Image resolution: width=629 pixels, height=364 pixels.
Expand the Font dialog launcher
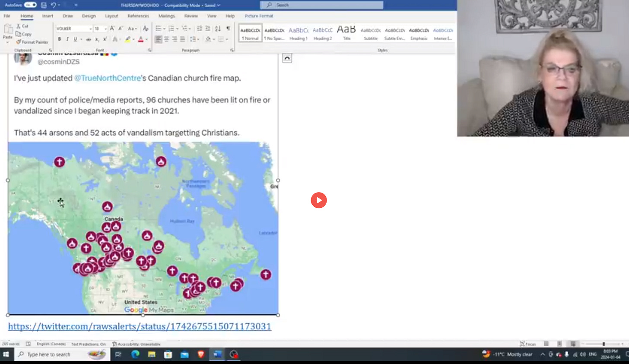click(150, 50)
